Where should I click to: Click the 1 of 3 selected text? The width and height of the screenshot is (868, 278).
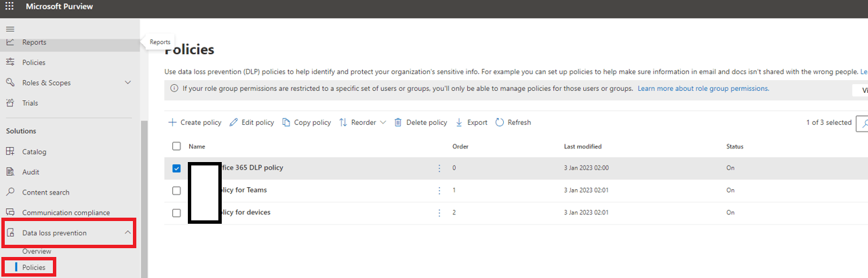[x=829, y=123]
